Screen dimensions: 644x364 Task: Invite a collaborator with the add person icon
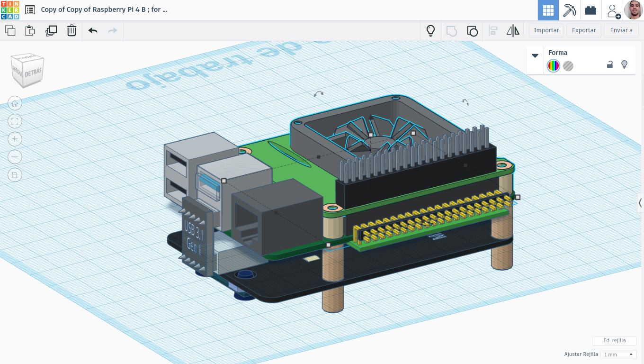[x=613, y=10]
